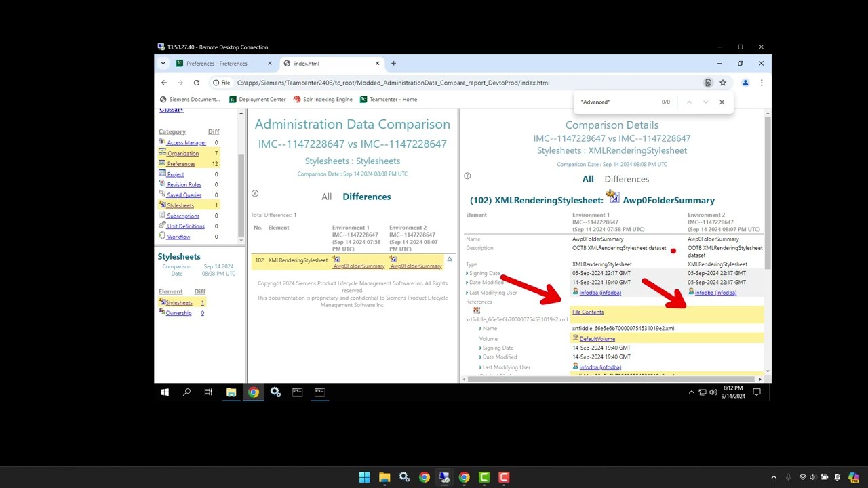
Task: Open the Access Manager category link
Action: (x=186, y=143)
